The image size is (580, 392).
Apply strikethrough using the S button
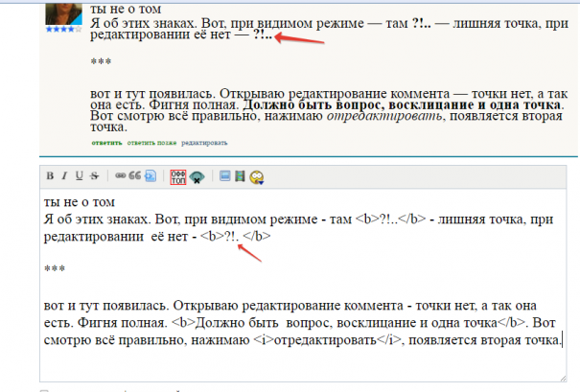tap(94, 176)
